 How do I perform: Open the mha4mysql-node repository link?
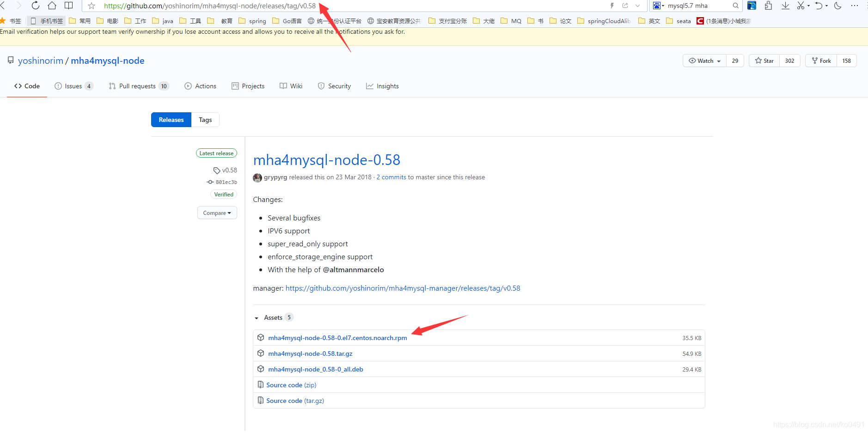(x=108, y=61)
